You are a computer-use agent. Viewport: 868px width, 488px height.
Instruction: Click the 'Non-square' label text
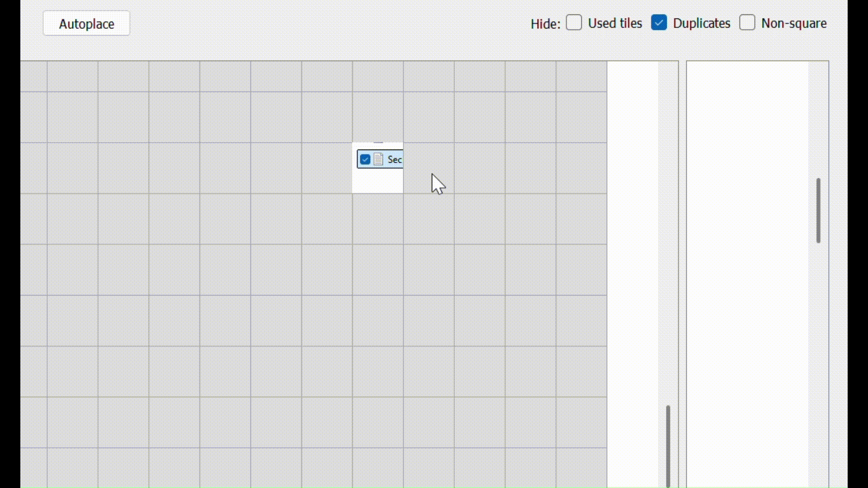(794, 23)
